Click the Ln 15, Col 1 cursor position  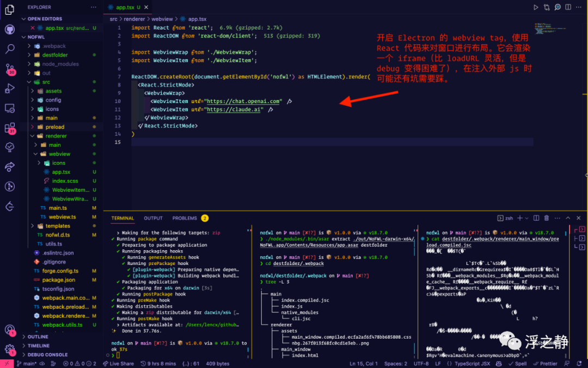363,364
